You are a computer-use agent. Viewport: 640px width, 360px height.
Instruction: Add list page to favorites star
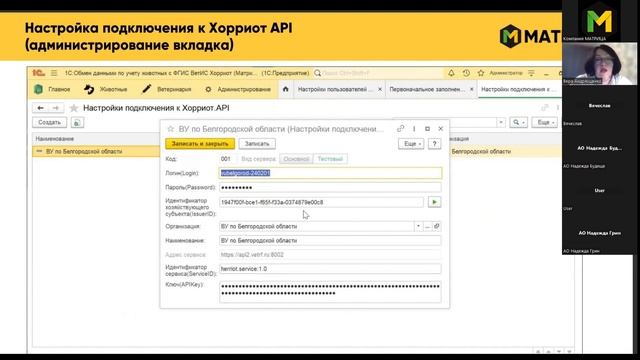[x=74, y=108]
